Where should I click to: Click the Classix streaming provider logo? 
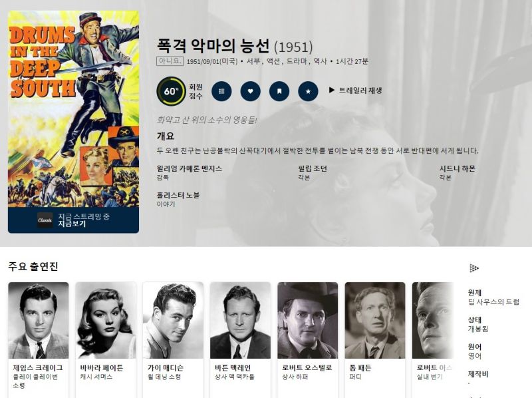45,220
